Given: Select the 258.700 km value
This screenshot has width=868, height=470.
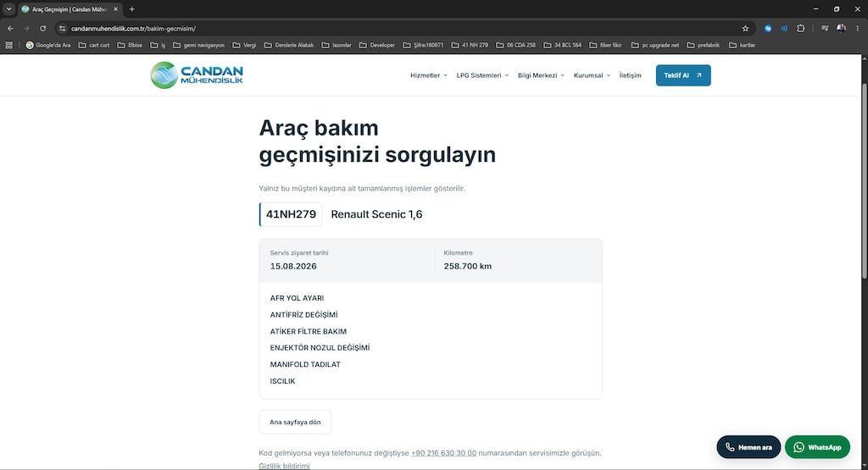Looking at the screenshot, I should (467, 266).
